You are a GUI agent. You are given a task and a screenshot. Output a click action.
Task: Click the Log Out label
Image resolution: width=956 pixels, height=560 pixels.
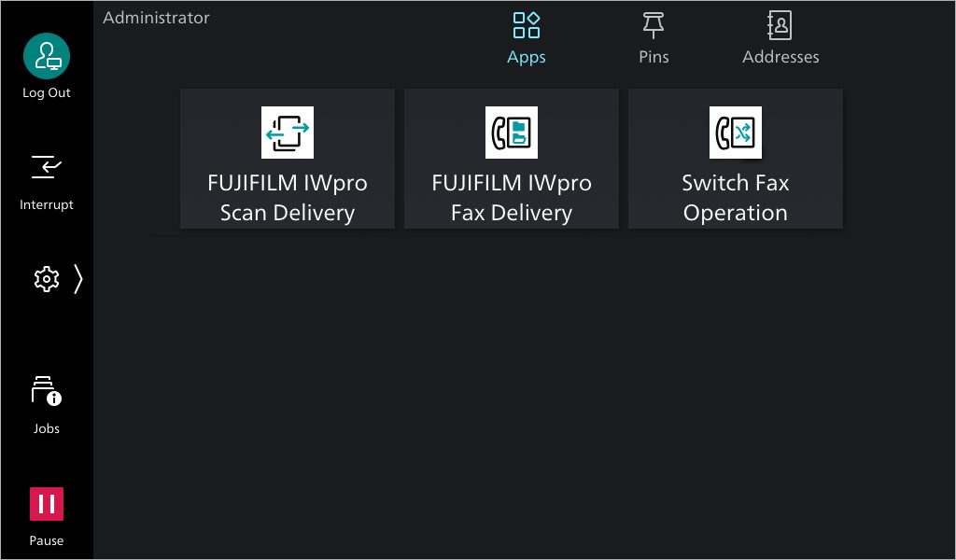(x=47, y=92)
